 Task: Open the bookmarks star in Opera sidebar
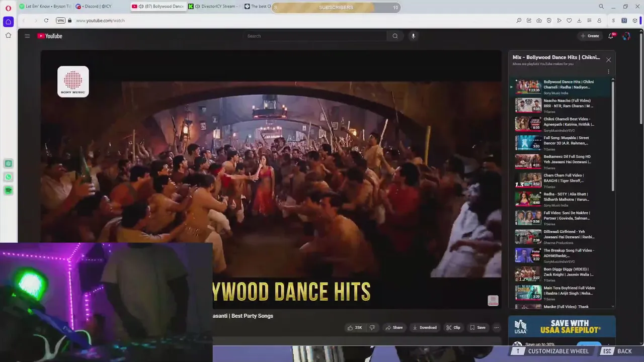click(8, 35)
